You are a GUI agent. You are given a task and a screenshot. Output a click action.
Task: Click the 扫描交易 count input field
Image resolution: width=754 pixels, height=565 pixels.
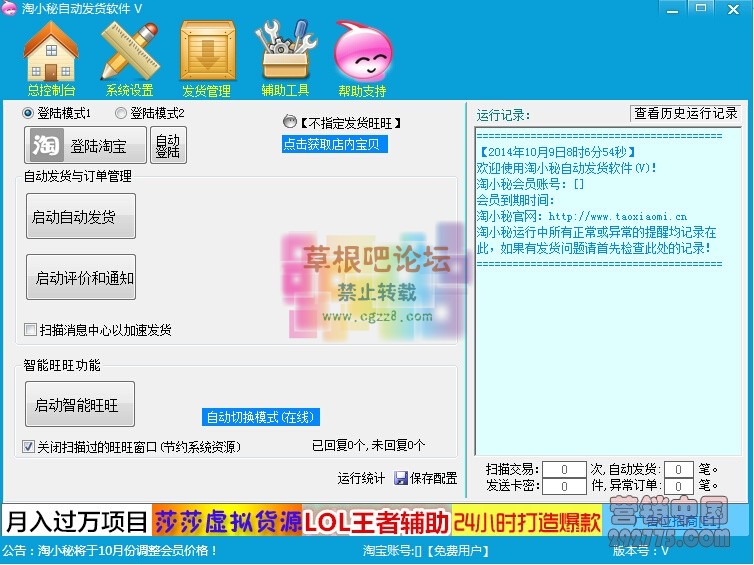point(567,469)
